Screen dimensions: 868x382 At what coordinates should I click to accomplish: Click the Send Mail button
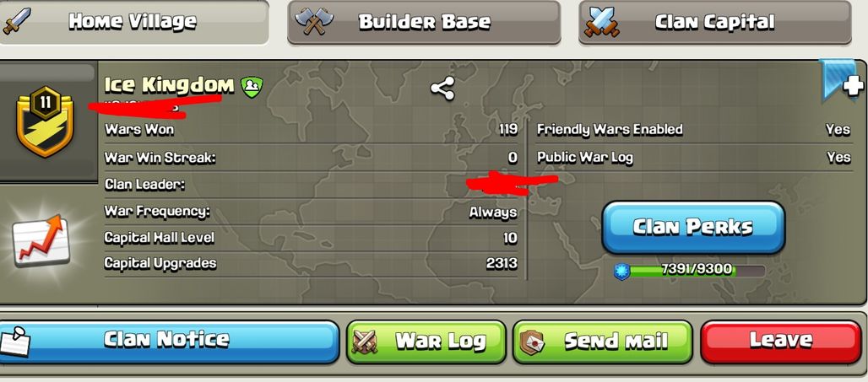(x=602, y=341)
